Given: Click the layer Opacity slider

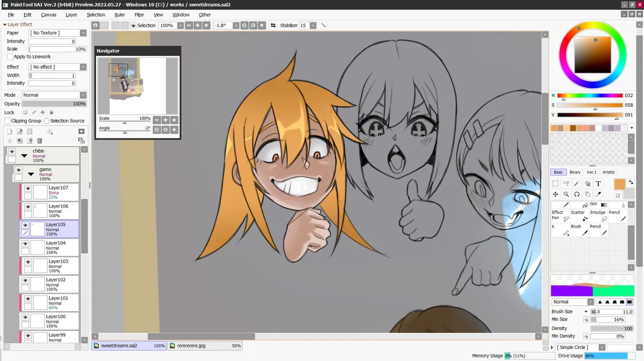Looking at the screenshot, I should (54, 104).
